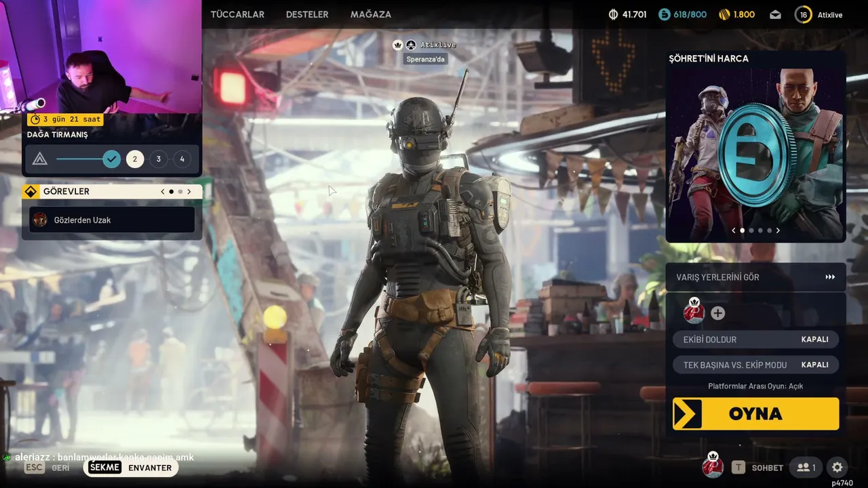The image size is (868, 488).
Task: Open the Tüccarlar menu tab
Action: click(237, 14)
